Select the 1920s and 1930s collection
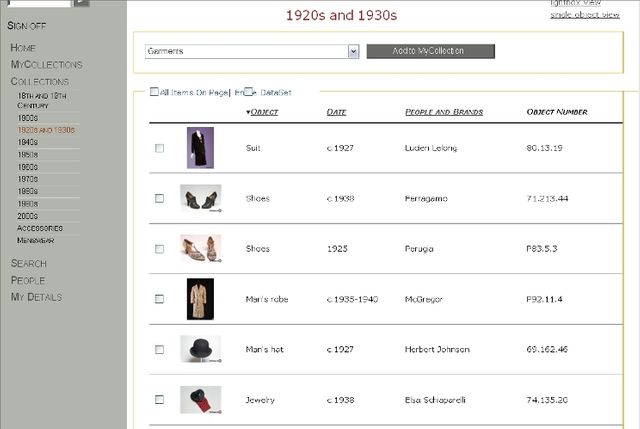 click(x=46, y=130)
